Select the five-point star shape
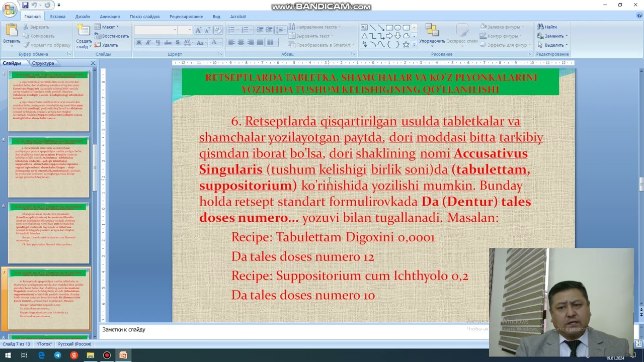The height and width of the screenshot is (362, 644). tap(406, 45)
